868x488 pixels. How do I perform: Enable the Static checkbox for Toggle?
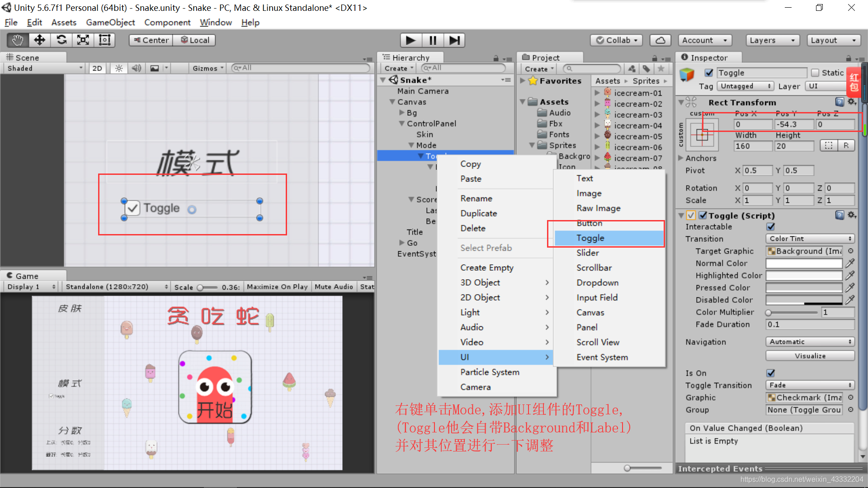tap(814, 72)
